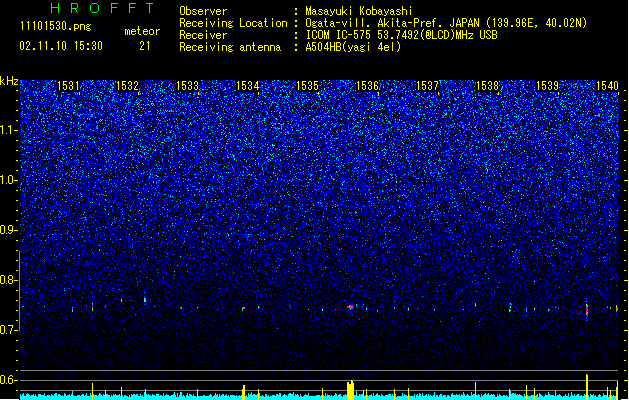Click the A504HB(yagi 4el) antenna text
629x400 pixels.
pos(353,47)
